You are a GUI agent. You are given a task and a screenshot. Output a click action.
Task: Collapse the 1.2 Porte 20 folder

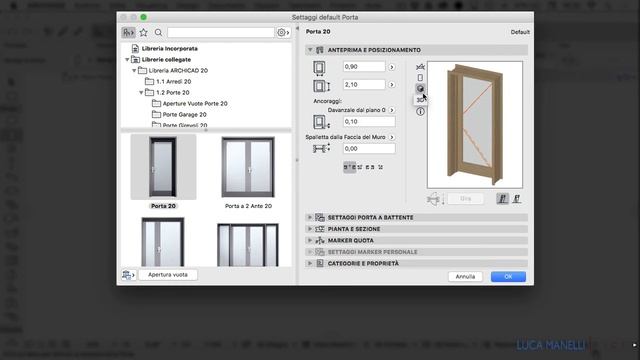coord(141,93)
